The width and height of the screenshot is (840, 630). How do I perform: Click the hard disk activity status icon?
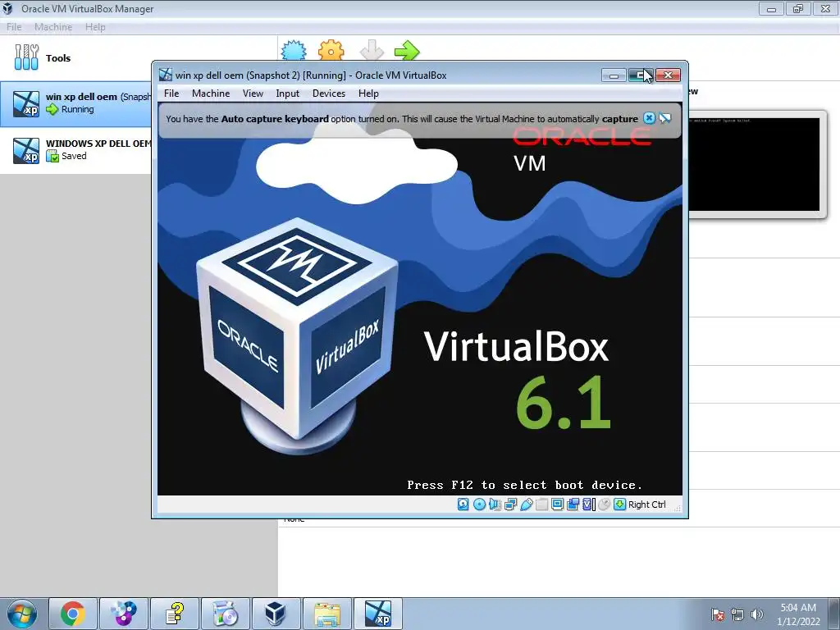click(x=463, y=504)
